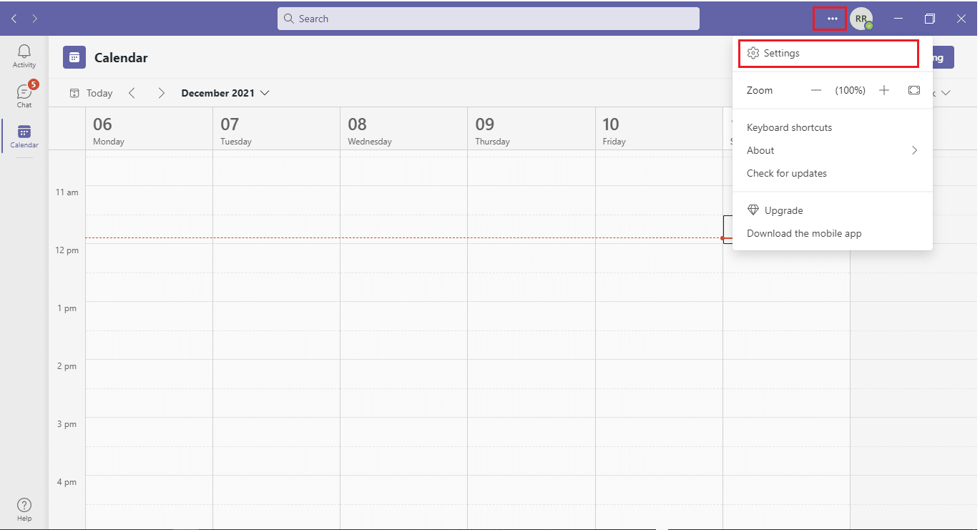Click the Search input field
This screenshot has width=980, height=530.
point(489,19)
